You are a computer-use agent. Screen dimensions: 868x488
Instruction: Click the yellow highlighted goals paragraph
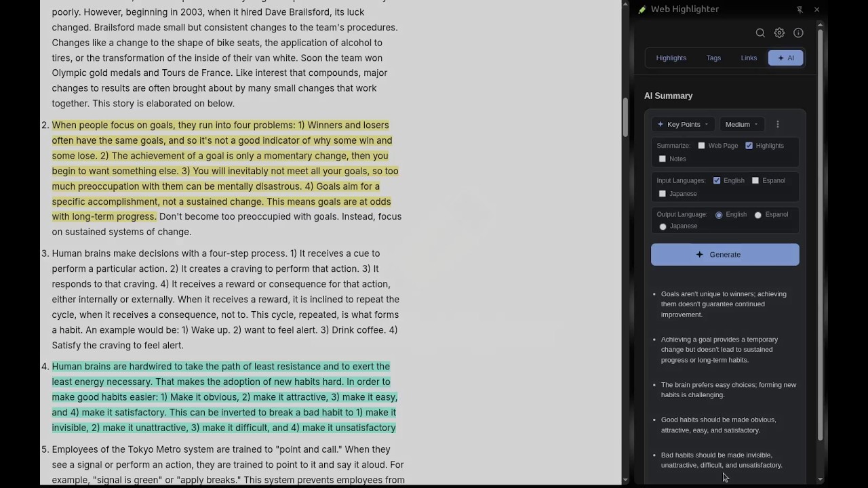225,171
